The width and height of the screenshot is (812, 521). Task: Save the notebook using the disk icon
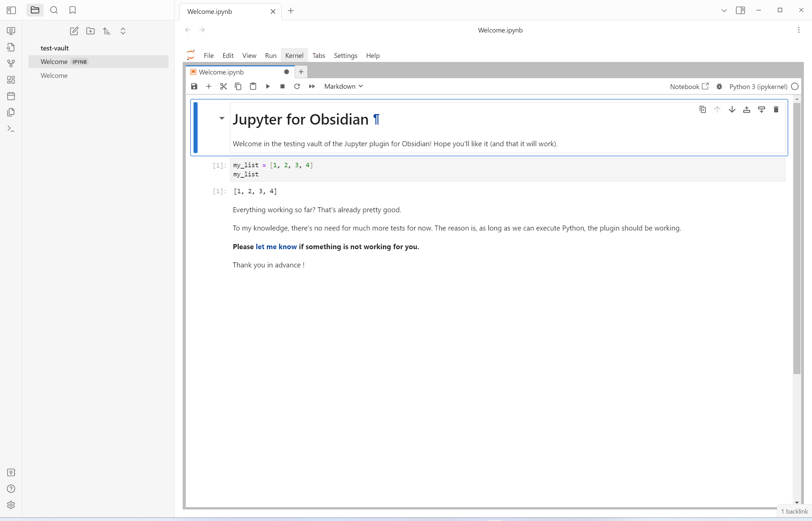[x=194, y=86]
